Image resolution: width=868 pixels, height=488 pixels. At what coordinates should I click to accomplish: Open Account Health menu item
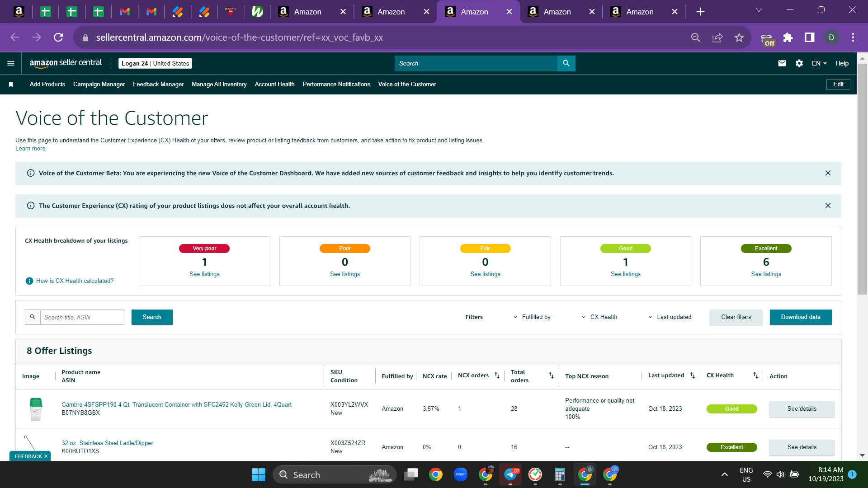coord(274,84)
